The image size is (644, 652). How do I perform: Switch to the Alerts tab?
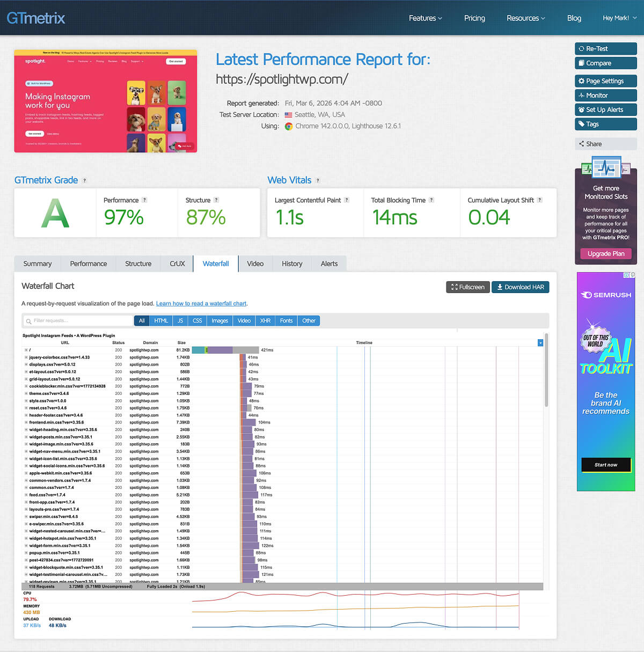click(x=329, y=264)
